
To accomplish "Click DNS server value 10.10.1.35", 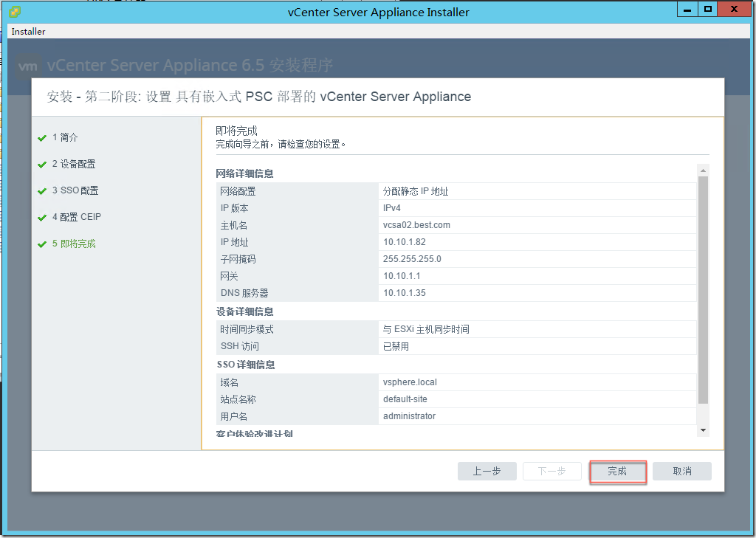I will [x=405, y=293].
